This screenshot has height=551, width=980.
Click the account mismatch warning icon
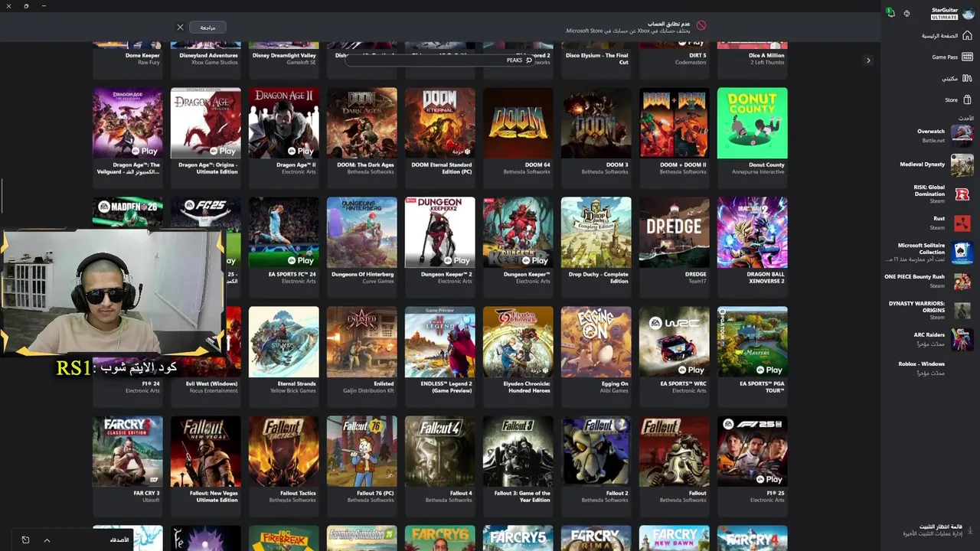[x=701, y=25]
